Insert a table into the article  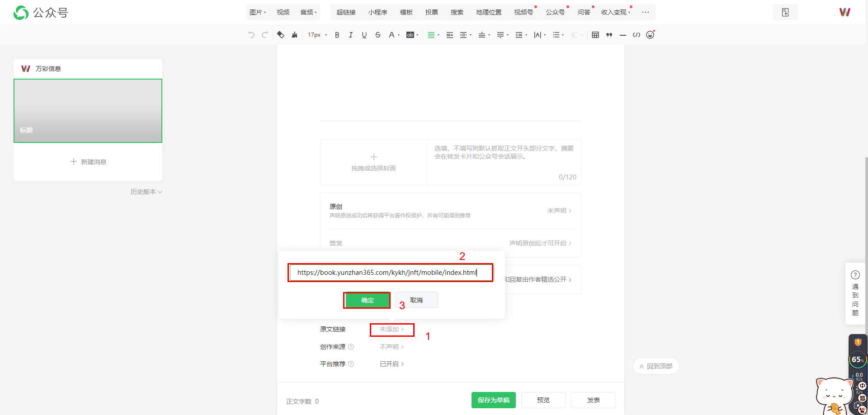click(595, 35)
